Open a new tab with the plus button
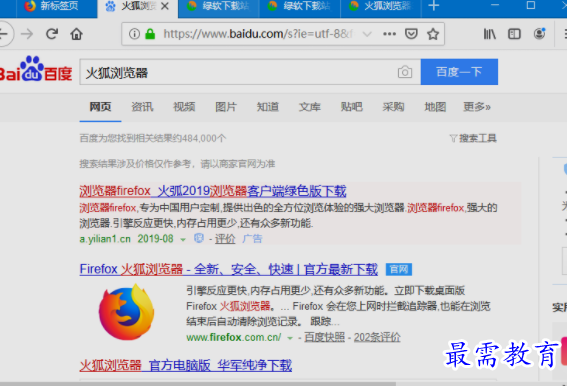Image resolution: width=567 pixels, height=386 pixels. click(433, 6)
